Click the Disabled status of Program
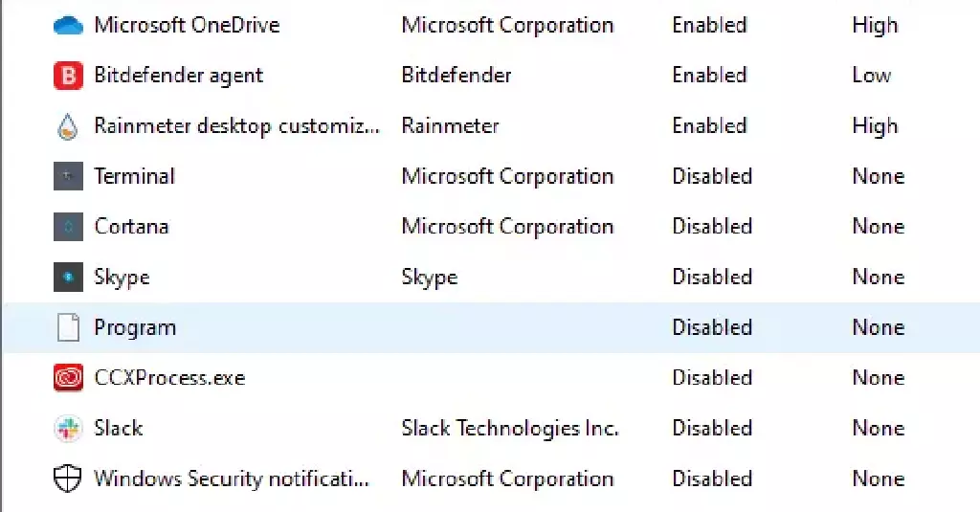The height and width of the screenshot is (512, 980). 712,327
